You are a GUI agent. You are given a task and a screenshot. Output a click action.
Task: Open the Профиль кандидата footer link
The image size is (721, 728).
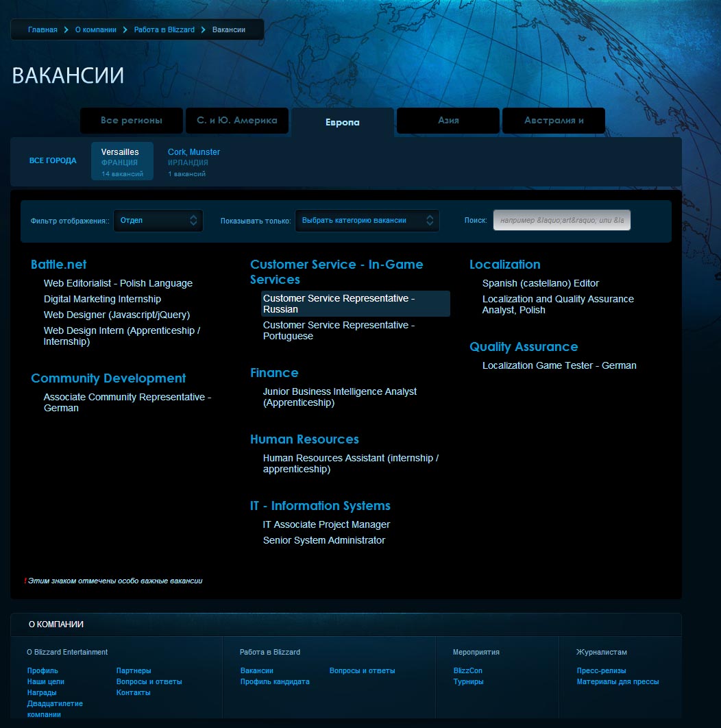click(x=275, y=681)
